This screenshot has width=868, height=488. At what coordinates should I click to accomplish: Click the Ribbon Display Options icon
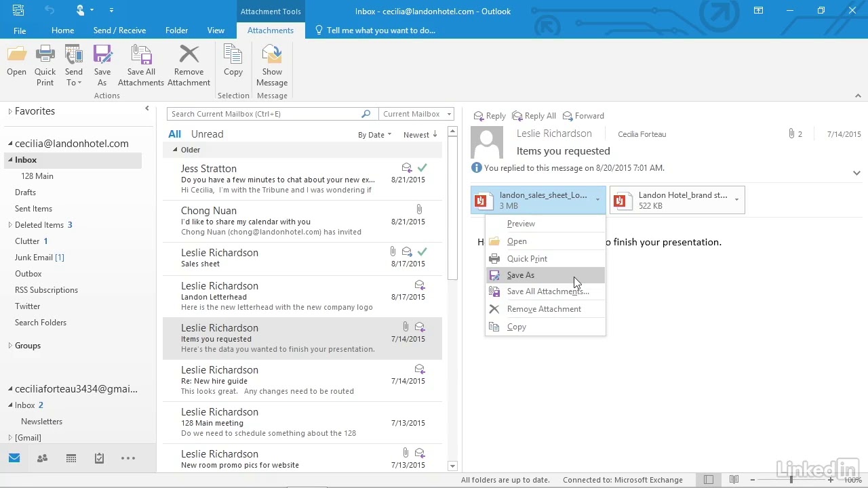759,10
